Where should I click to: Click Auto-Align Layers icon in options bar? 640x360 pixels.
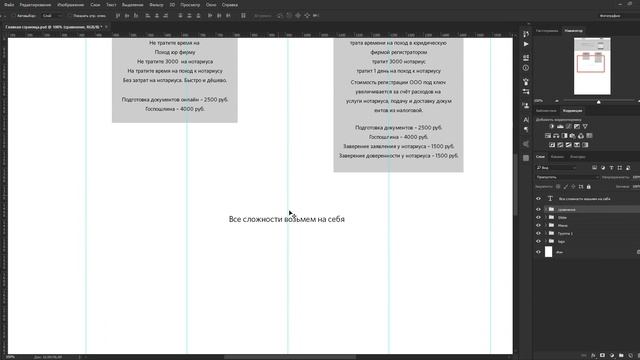point(243,16)
